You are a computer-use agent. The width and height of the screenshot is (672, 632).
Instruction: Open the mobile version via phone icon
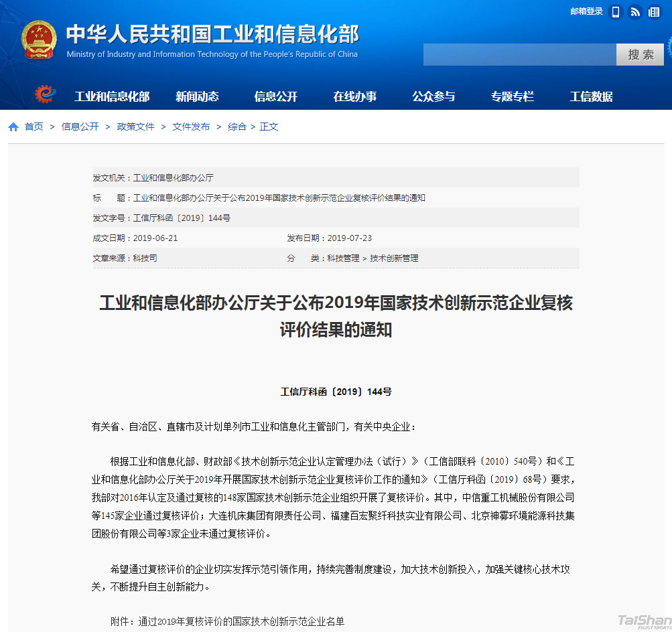(x=614, y=11)
